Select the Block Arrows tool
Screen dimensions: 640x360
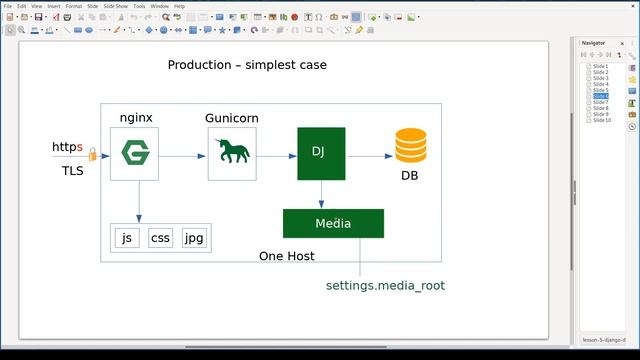tap(178, 30)
